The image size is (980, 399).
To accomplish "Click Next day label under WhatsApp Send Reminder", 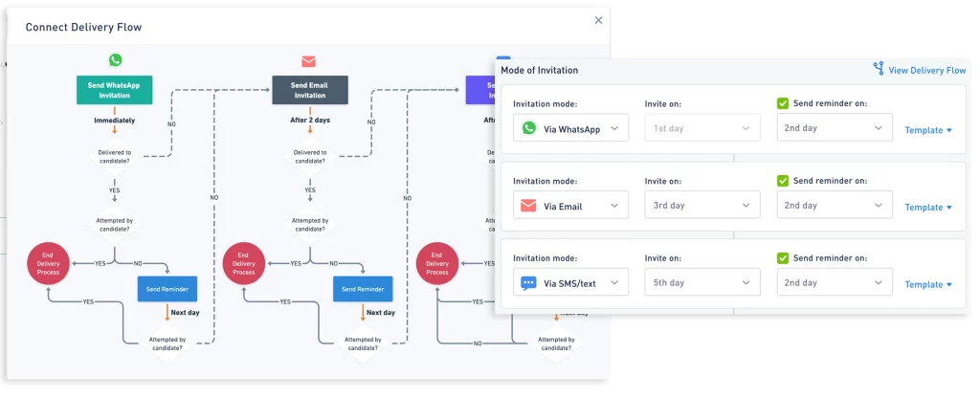I will click(x=185, y=312).
